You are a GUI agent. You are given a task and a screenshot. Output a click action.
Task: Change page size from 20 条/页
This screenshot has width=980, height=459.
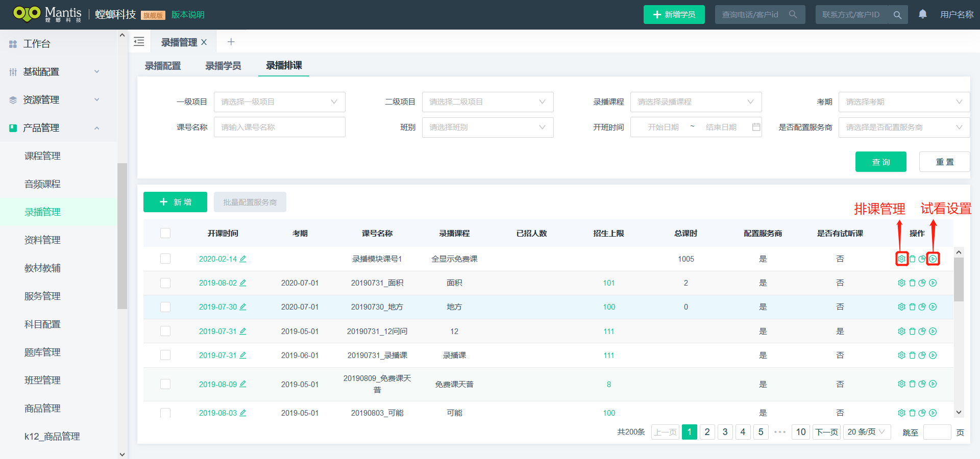pos(867,432)
